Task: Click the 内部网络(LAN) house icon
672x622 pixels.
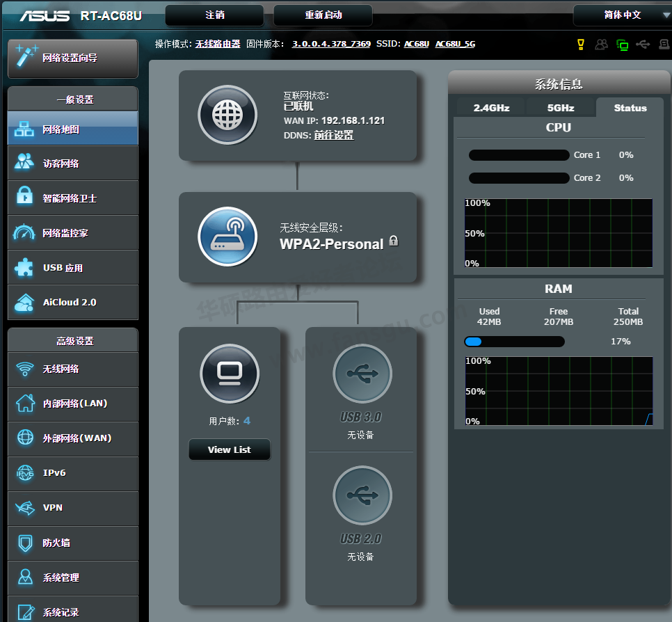Action: [25, 404]
